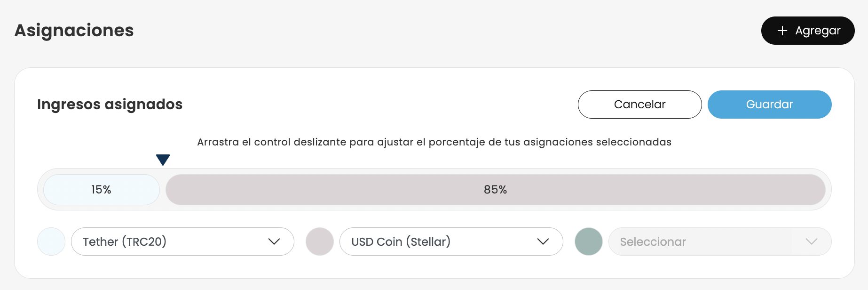
Task: Click the slider instruction text
Action: tap(434, 142)
